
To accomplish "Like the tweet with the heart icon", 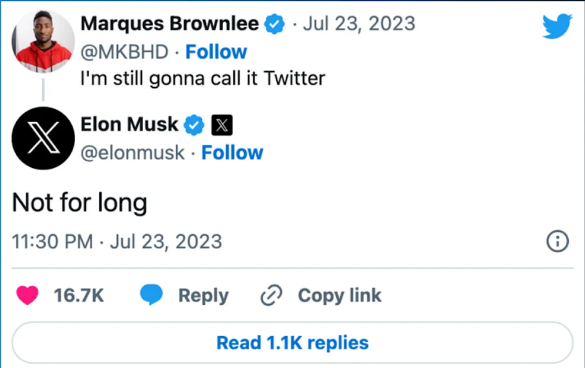I will (x=27, y=295).
